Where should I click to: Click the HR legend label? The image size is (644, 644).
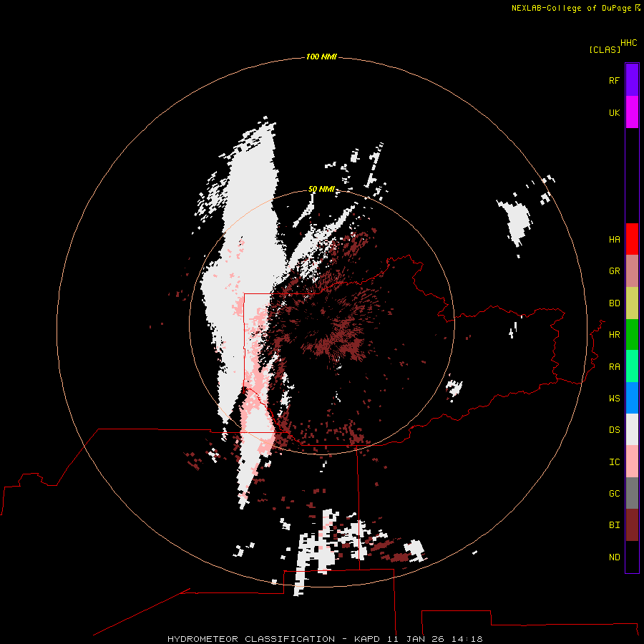click(x=614, y=335)
